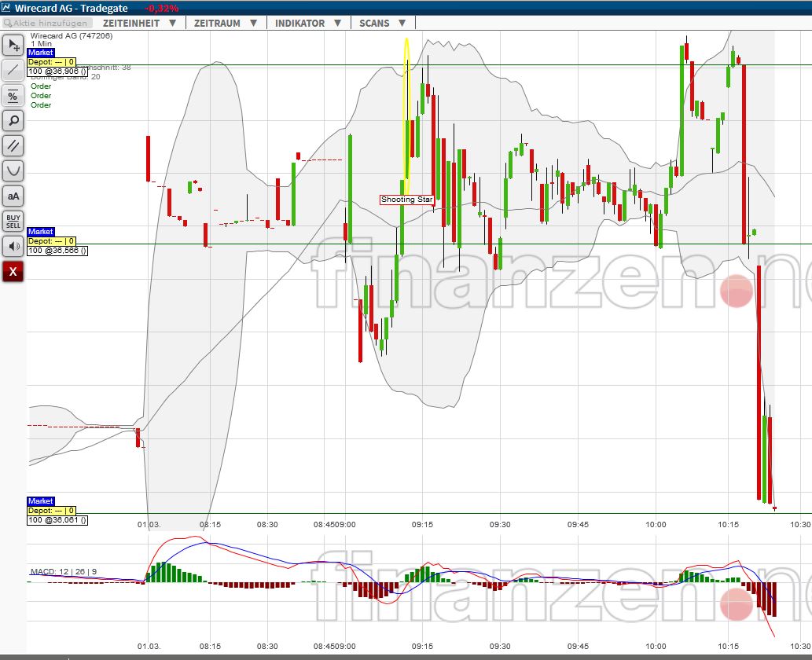Open the BUY SELL order tool
This screenshot has width=812, height=660.
click(13, 222)
